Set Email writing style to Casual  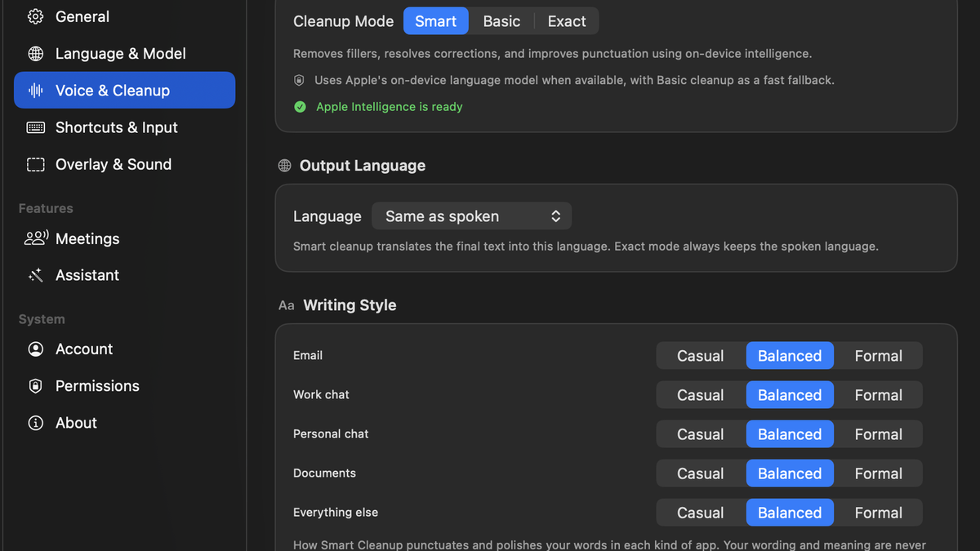click(701, 356)
